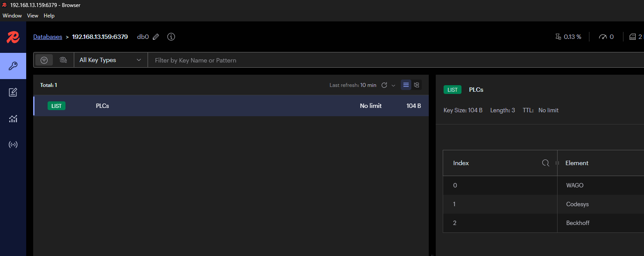The height and width of the screenshot is (256, 644).
Task: Edit the TTL No limit value in details
Action: [x=548, y=110]
